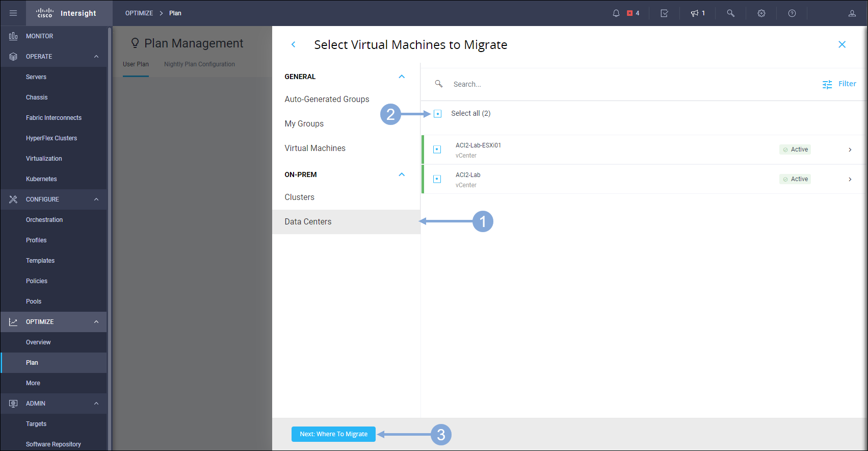
Task: Collapse the ON-PREM group chevron
Action: click(402, 174)
